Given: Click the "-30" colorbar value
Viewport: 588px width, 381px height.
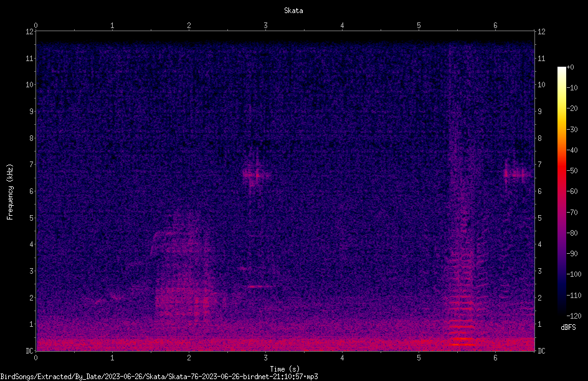Looking at the screenshot, I should (572, 130).
